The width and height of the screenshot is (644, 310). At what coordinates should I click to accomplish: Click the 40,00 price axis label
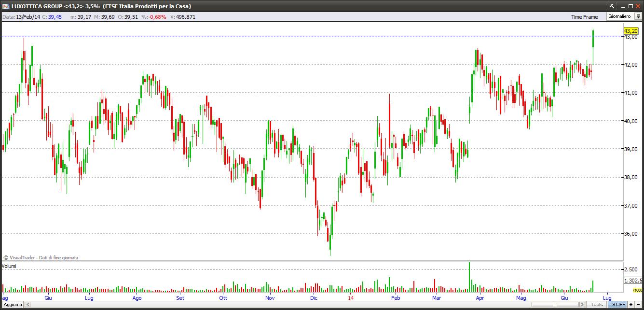click(630, 121)
